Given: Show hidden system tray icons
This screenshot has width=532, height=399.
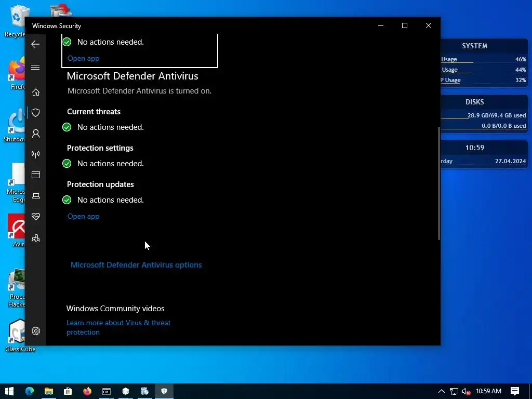Looking at the screenshot, I should point(442,391).
